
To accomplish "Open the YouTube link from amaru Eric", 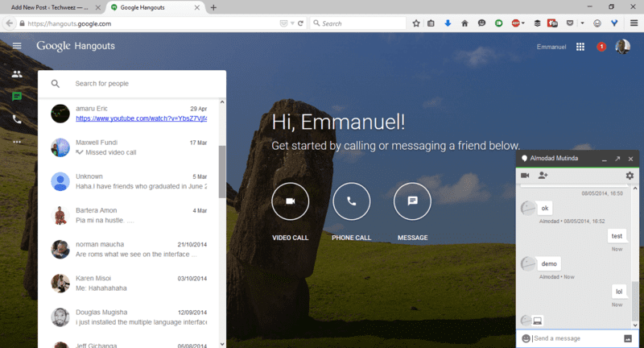I will pos(142,118).
